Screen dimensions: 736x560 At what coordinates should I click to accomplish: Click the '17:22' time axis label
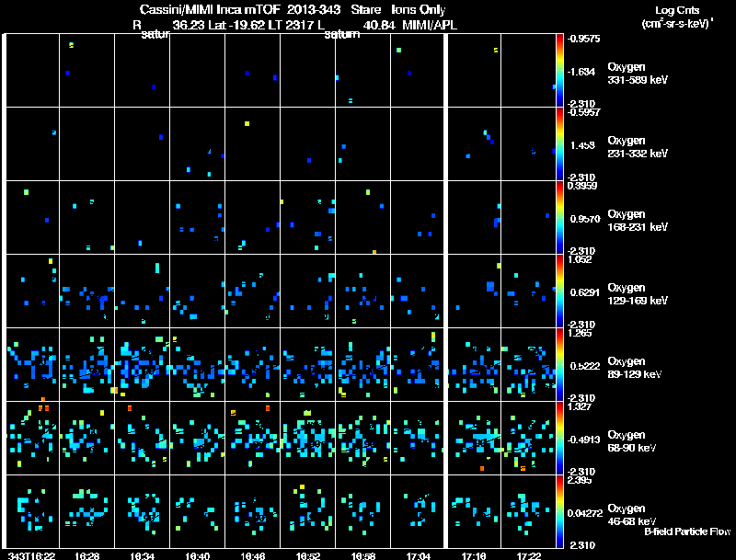(x=529, y=555)
